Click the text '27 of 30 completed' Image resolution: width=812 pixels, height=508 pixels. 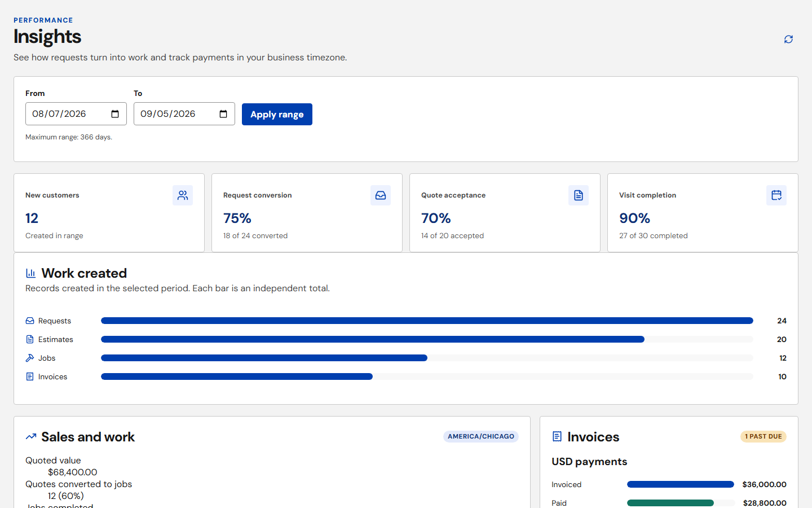click(x=654, y=236)
